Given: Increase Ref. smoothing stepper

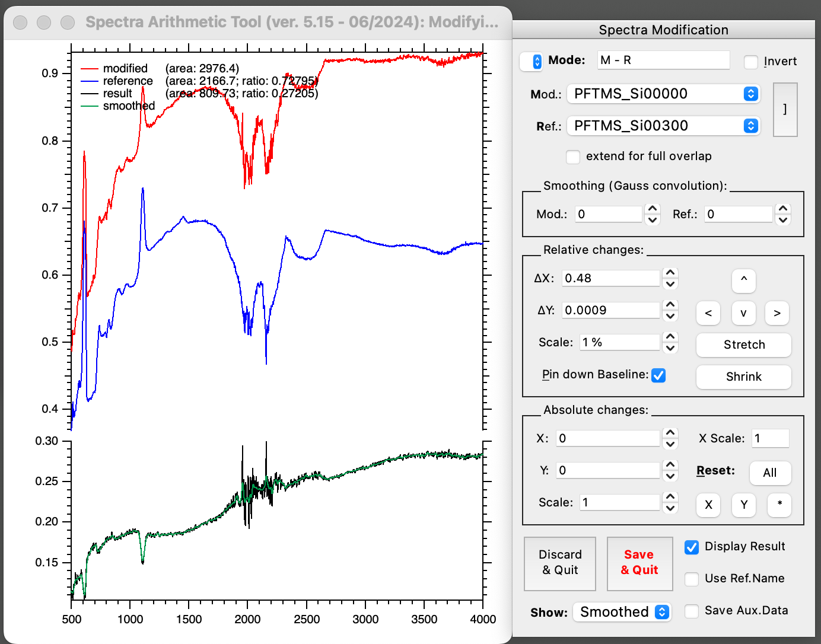Looking at the screenshot, I should pos(783,209).
